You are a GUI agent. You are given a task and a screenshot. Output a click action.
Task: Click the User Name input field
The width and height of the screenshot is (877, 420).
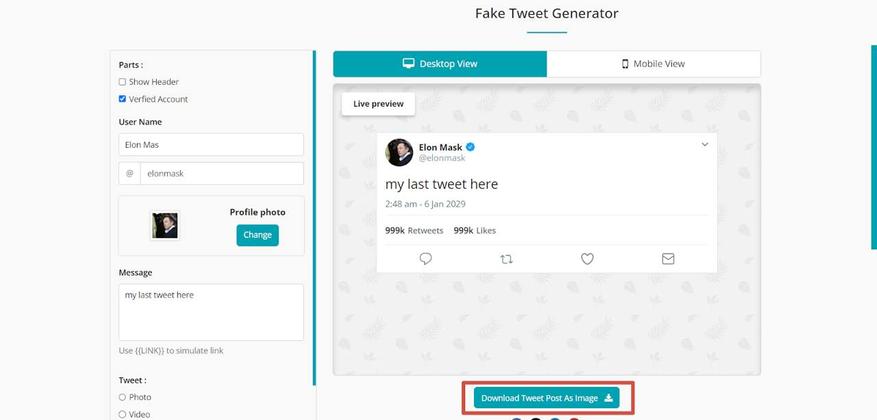coord(211,145)
